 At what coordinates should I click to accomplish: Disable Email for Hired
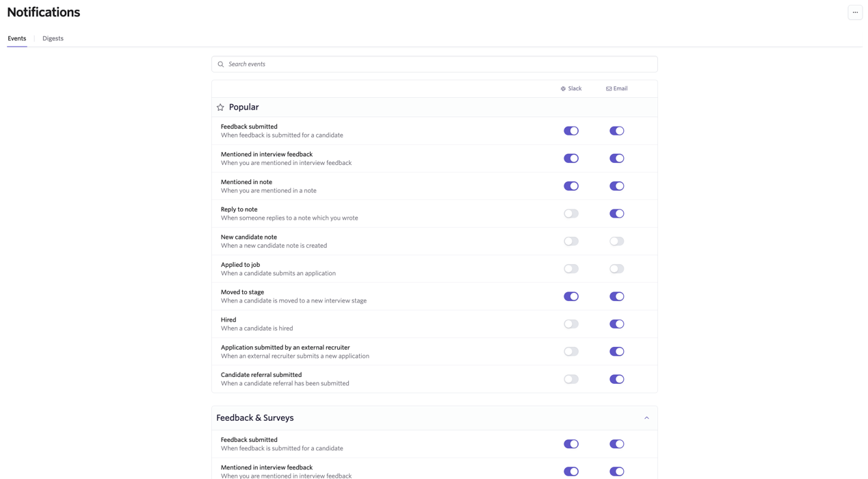(x=617, y=324)
